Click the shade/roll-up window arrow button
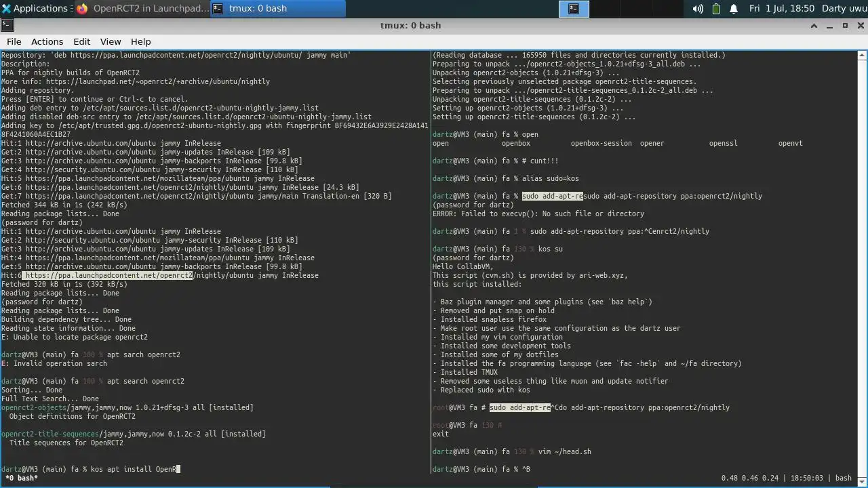Viewport: 868px width, 488px height. click(x=814, y=26)
